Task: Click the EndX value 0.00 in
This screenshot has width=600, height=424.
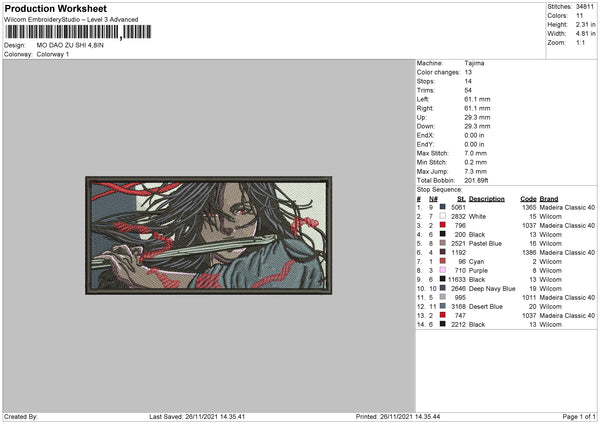Action: pos(474,135)
